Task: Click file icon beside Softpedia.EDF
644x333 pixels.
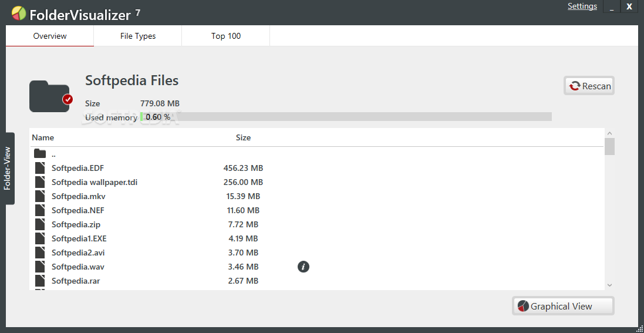Action: (39, 168)
